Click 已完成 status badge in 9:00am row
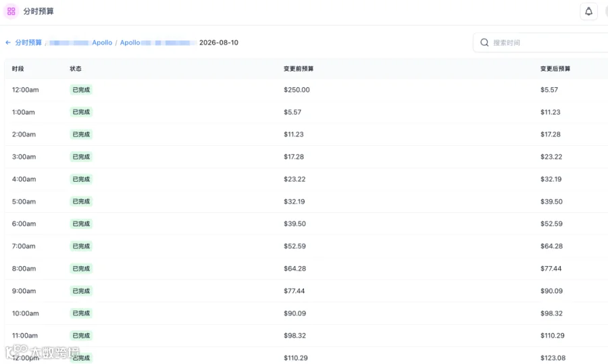The width and height of the screenshot is (608, 364). click(81, 291)
